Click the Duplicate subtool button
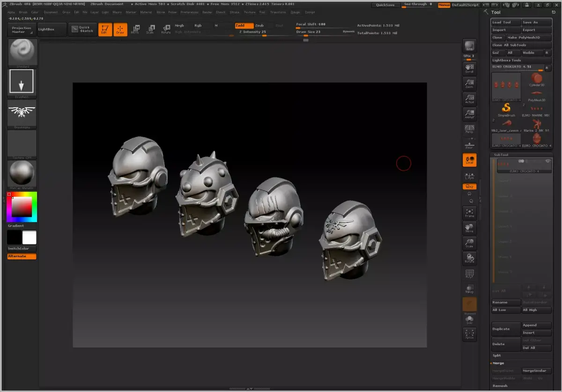The width and height of the screenshot is (562, 392). tap(506, 329)
